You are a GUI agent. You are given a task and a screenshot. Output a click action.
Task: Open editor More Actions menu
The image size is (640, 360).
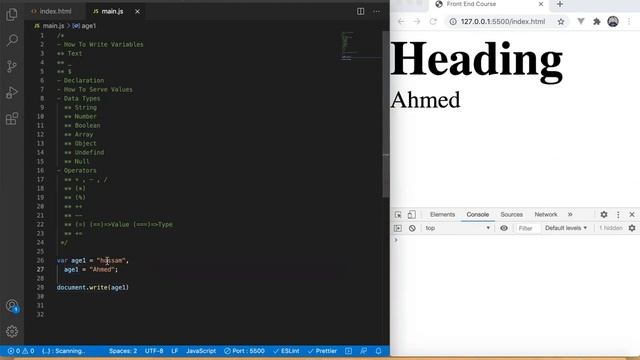click(x=376, y=11)
